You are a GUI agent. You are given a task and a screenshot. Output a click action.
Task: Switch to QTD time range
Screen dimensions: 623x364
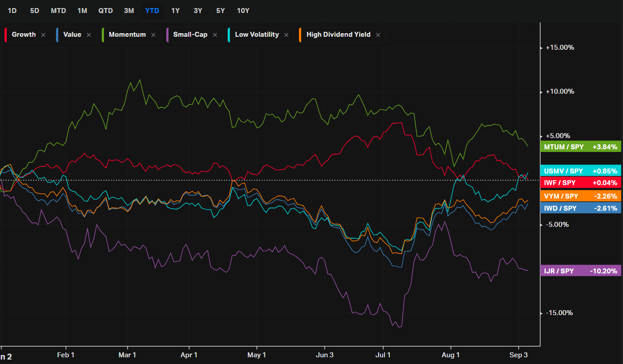click(106, 10)
